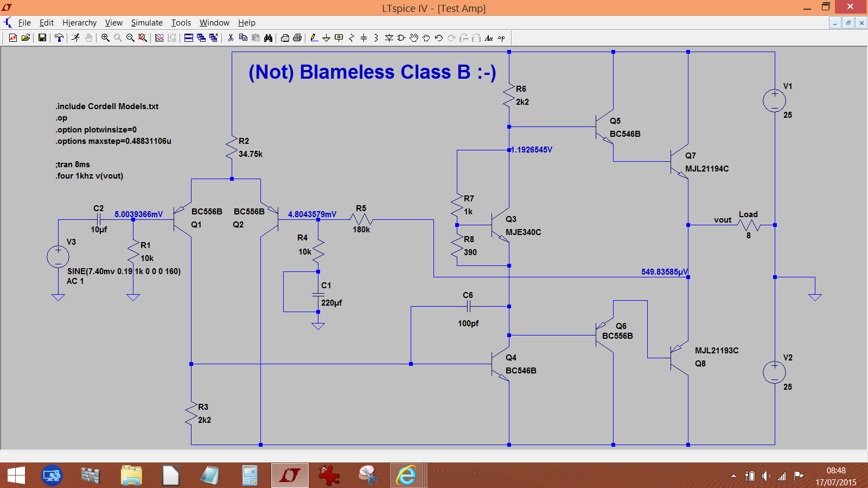Viewport: 868px width, 488px height.
Task: Open the Windows Start button
Action: (16, 476)
